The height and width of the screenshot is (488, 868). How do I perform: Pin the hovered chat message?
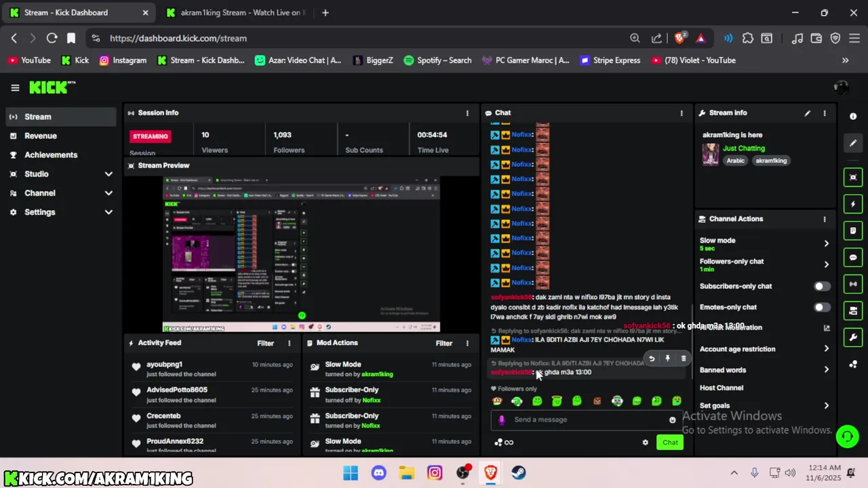coord(667,359)
